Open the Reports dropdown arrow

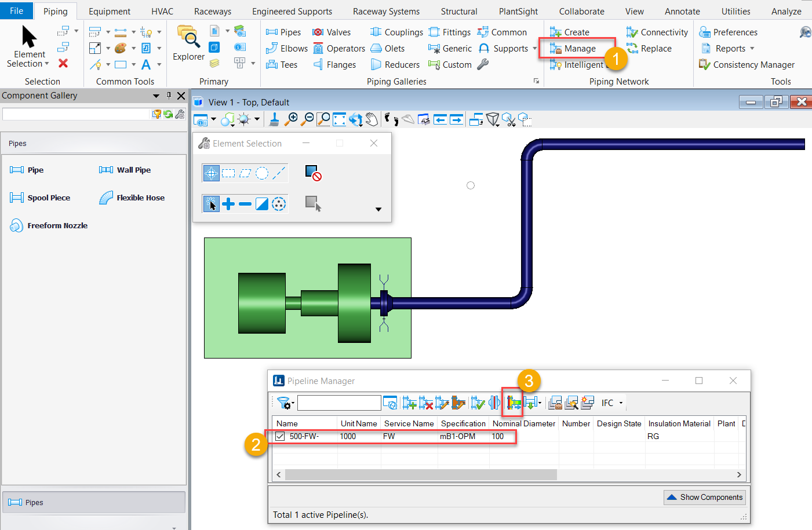[x=752, y=49]
